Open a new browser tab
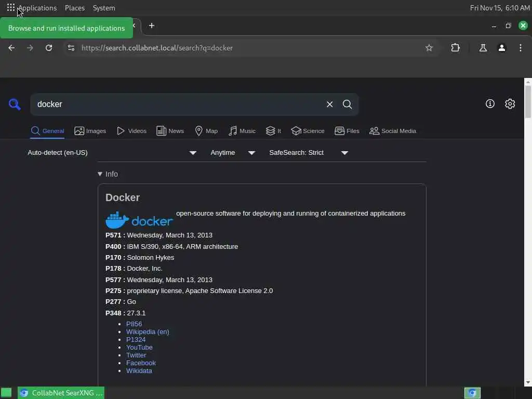 pyautogui.click(x=152, y=26)
